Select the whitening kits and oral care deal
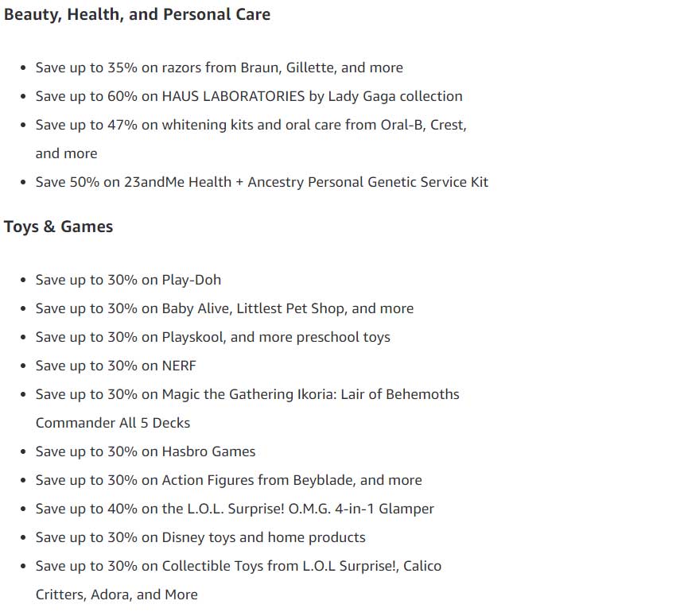Image resolution: width=676 pixels, height=616 pixels. tap(251, 125)
